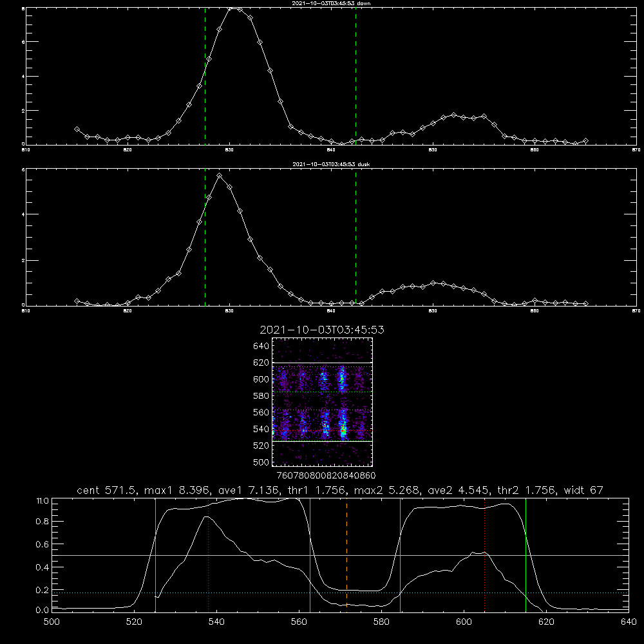Click the x-axis label '830' under the dawn plot
This screenshot has height=644, width=644.
tap(229, 150)
